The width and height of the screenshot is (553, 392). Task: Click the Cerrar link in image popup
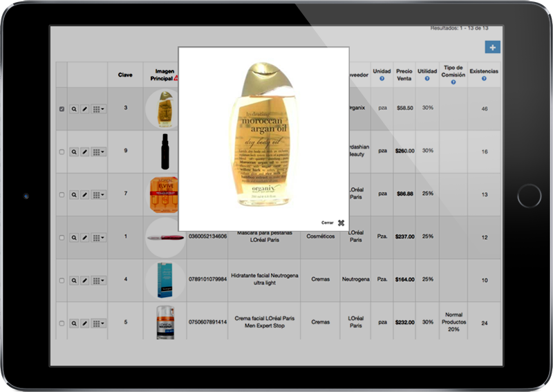[x=327, y=223]
